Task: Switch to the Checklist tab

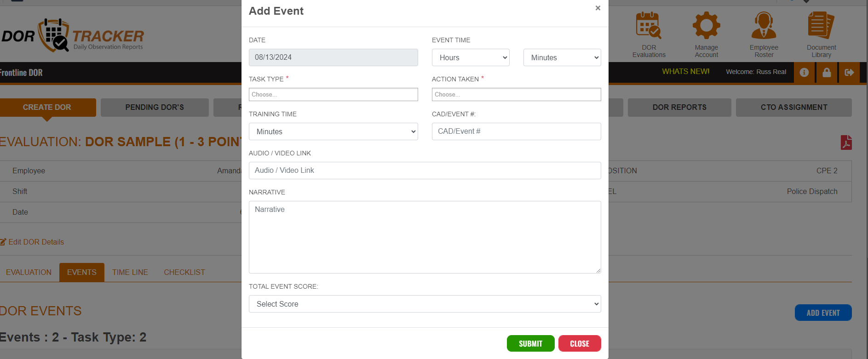Action: (x=184, y=272)
